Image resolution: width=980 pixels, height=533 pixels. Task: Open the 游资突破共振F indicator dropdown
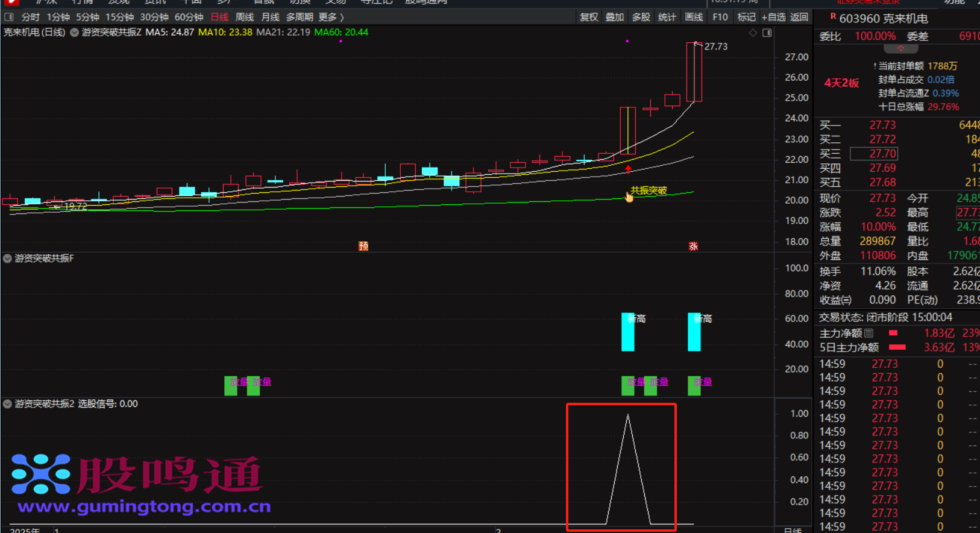click(x=8, y=259)
